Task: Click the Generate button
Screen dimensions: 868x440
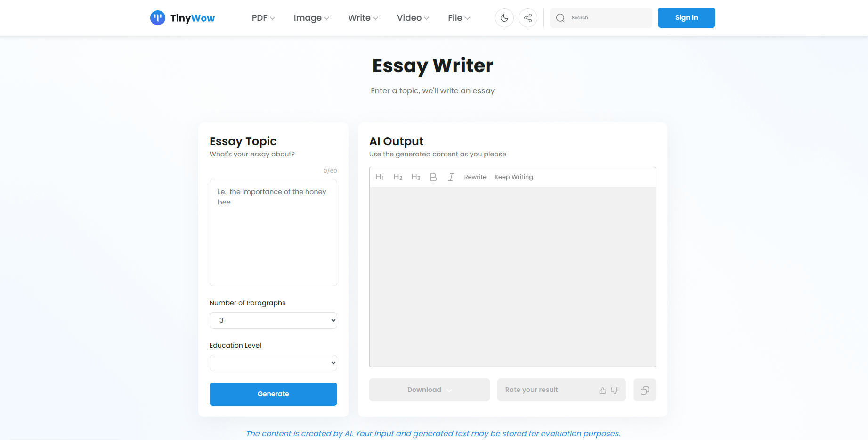Action: point(273,394)
